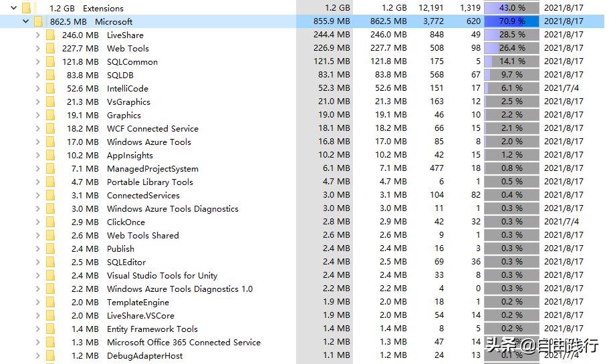609x364 pixels.
Task: Expand the Web Tools folder
Action: click(x=37, y=49)
